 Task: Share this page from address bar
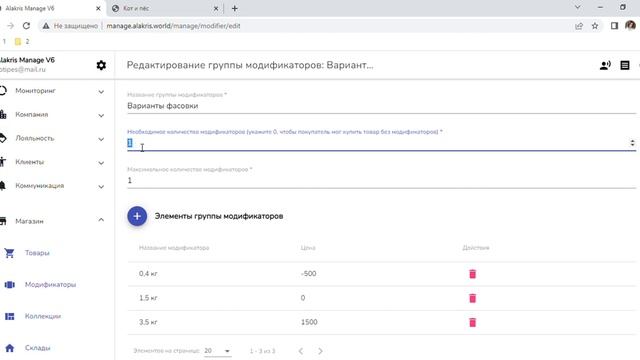point(579,26)
